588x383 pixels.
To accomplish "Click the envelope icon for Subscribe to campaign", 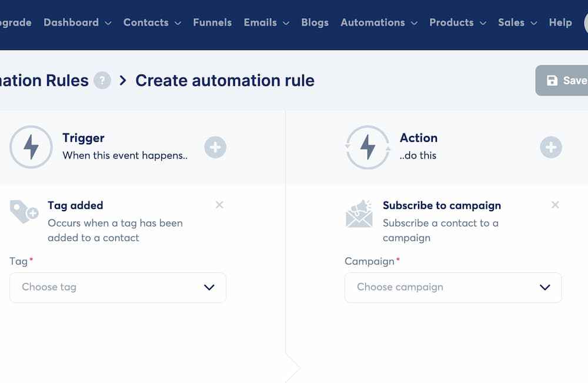I will [359, 214].
